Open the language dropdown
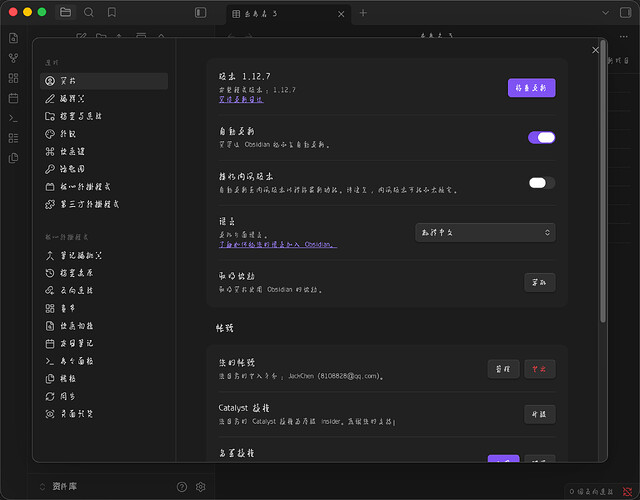The width and height of the screenshot is (640, 500). (x=485, y=233)
